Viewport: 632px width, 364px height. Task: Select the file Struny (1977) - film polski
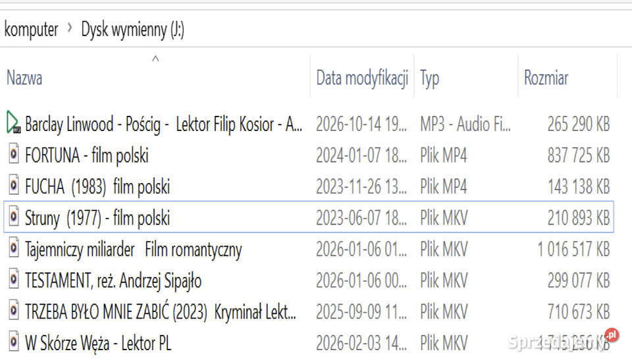[x=97, y=218]
